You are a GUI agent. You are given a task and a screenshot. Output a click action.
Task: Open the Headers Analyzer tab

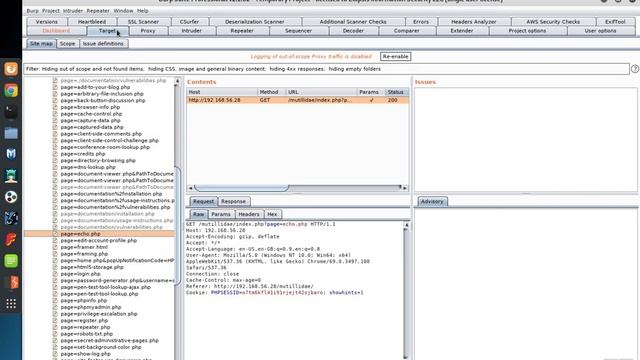click(474, 22)
